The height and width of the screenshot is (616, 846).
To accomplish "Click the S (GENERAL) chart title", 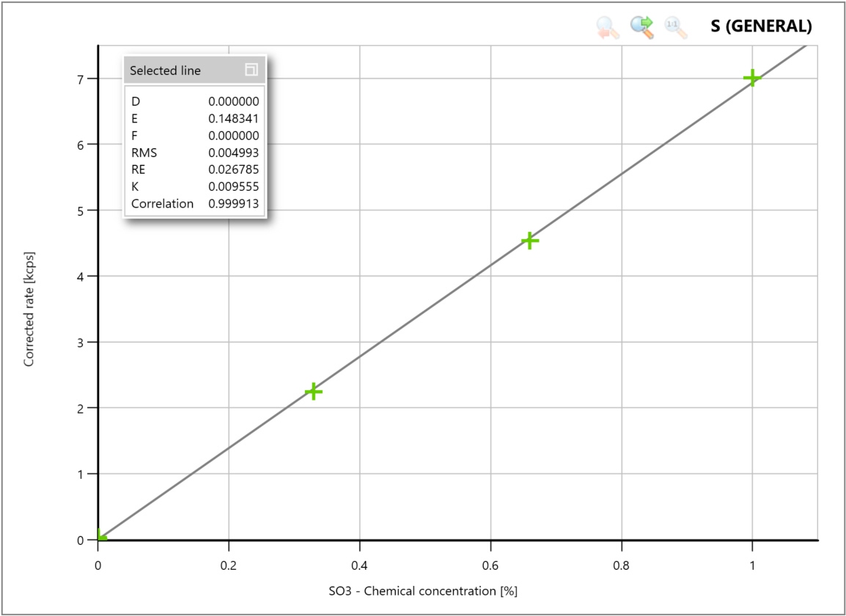I will pos(761,24).
